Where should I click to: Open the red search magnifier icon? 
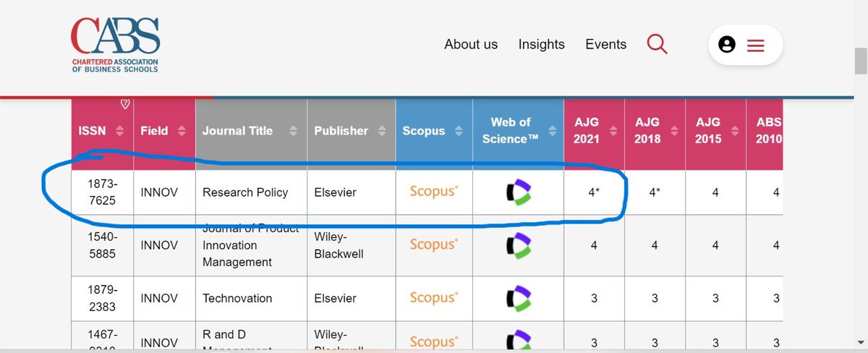pos(657,44)
